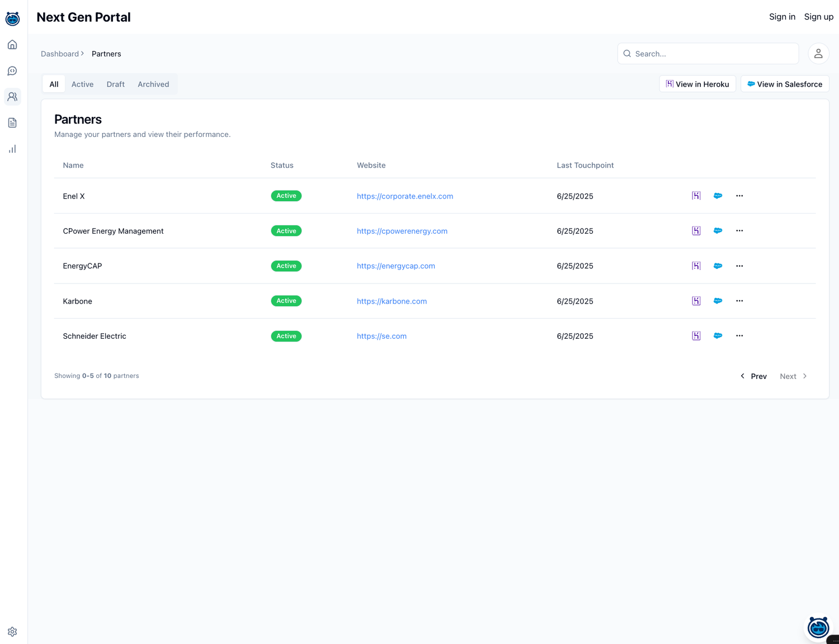
Task: Open Salesforce icon for CPower Energy Management
Action: (x=718, y=231)
